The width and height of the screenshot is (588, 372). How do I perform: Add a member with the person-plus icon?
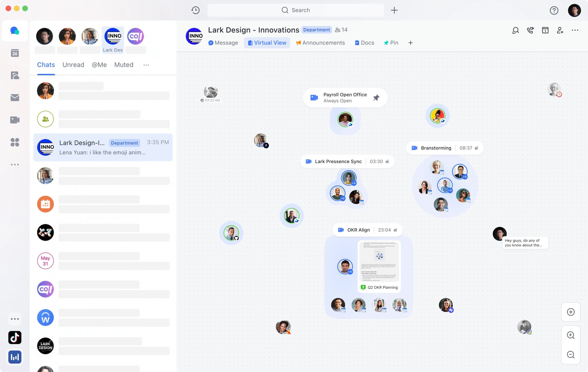click(560, 30)
